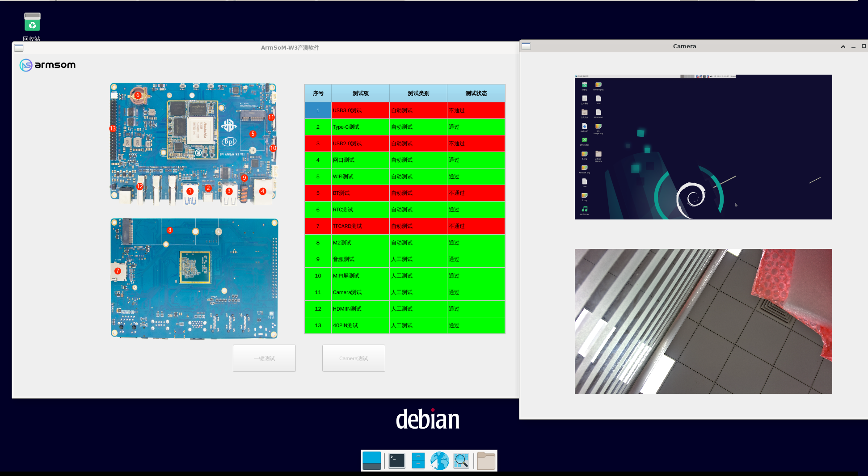Screen dimensions: 868x476
Task: Select the Camera测试 table cell
Action: tap(360, 292)
